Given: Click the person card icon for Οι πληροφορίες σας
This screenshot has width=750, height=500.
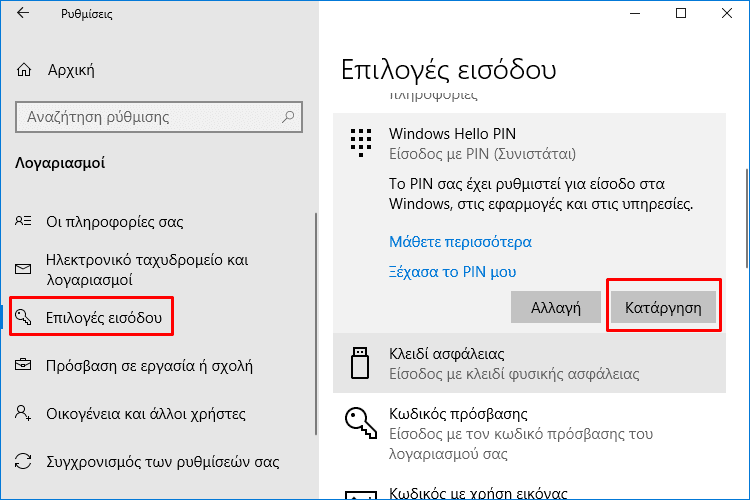Looking at the screenshot, I should pos(23,221).
